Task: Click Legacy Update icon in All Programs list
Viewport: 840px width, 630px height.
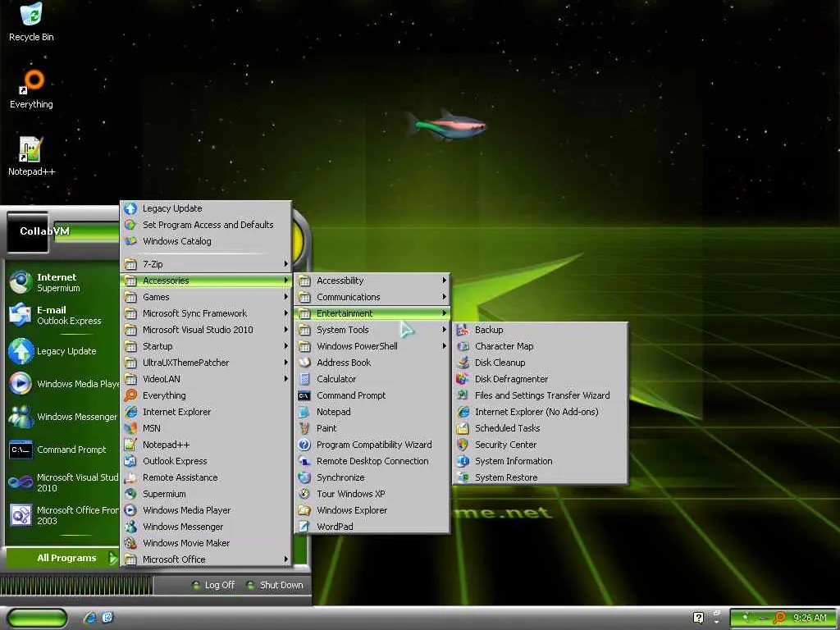Action: point(130,208)
